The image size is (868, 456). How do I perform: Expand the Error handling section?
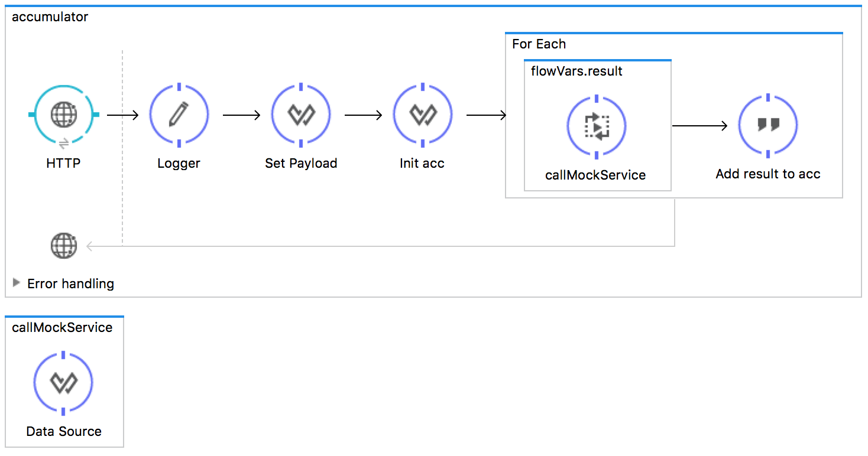(x=17, y=283)
